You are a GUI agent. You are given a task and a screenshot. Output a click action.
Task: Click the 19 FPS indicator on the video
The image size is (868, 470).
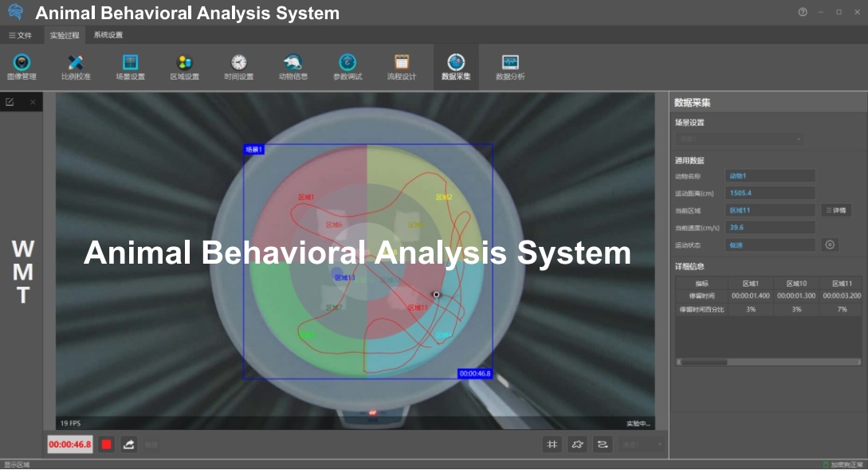(x=70, y=423)
